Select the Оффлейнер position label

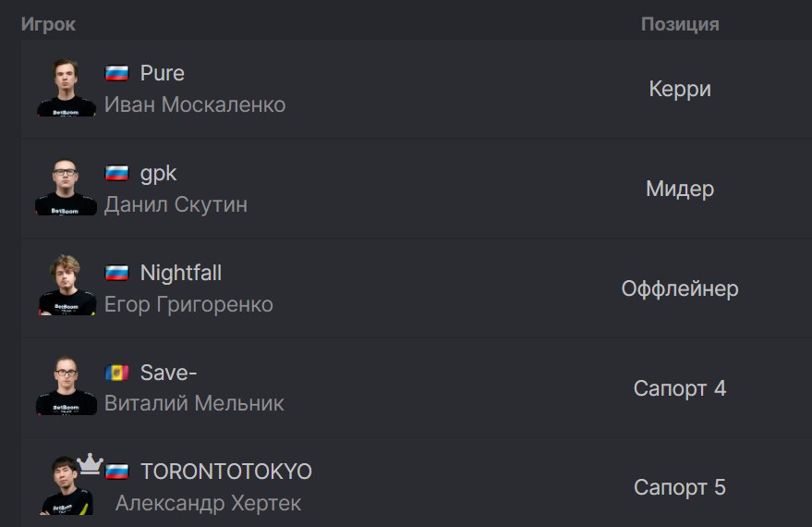679,288
